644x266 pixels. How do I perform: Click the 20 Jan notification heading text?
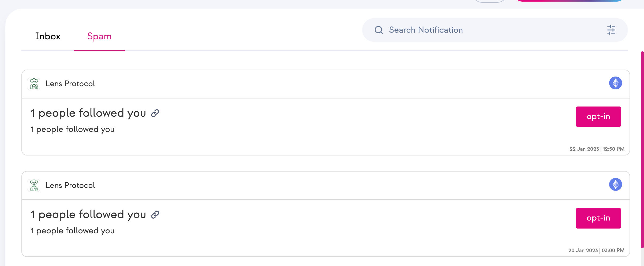click(88, 215)
